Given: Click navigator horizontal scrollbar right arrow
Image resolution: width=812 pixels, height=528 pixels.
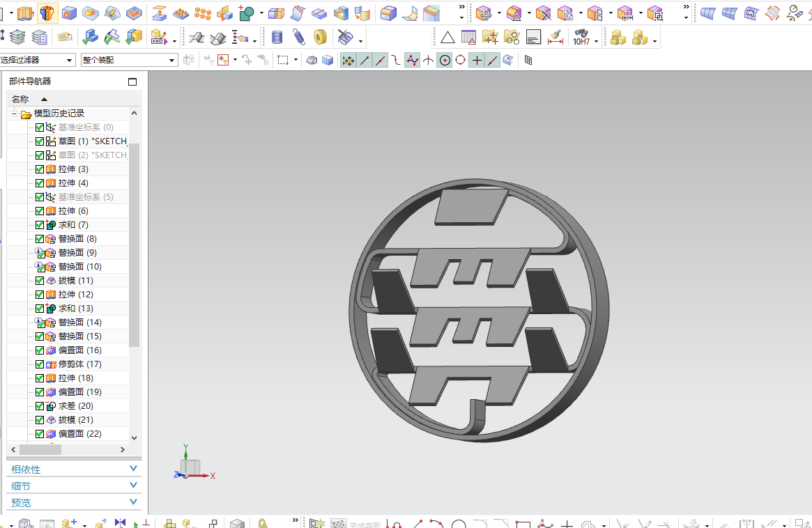Looking at the screenshot, I should (x=123, y=450).
